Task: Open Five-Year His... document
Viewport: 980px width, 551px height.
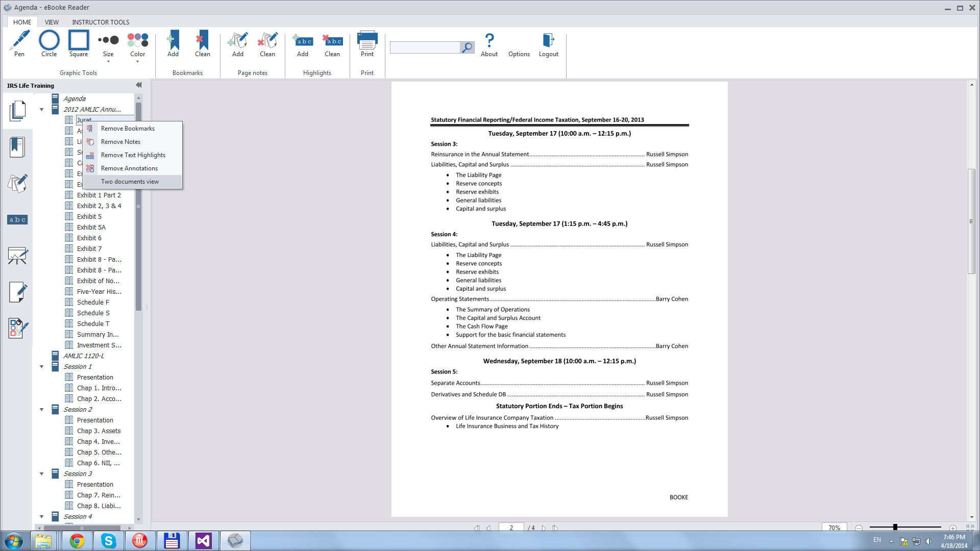Action: (x=99, y=292)
